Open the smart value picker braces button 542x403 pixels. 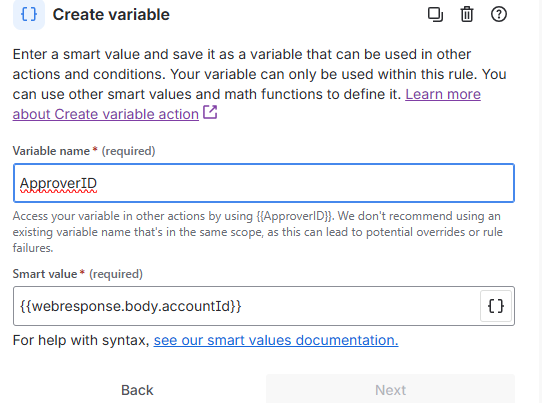tap(496, 306)
